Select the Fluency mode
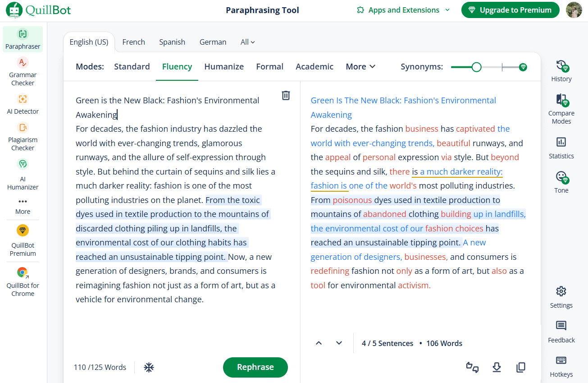Image resolution: width=588 pixels, height=383 pixels. tap(177, 66)
